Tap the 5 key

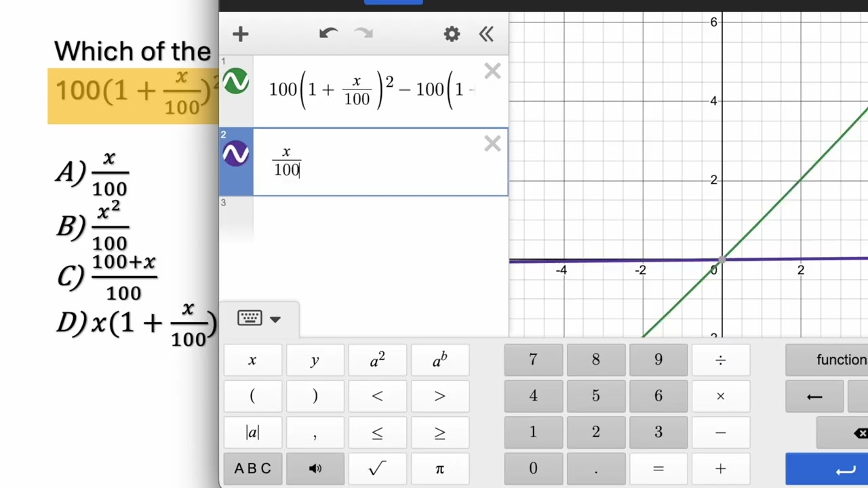pyautogui.click(x=595, y=396)
